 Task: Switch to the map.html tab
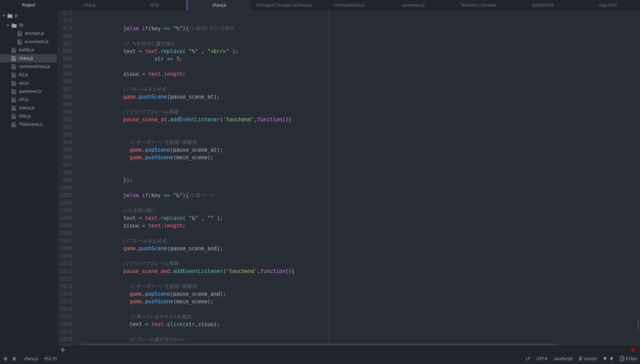coord(608,5)
